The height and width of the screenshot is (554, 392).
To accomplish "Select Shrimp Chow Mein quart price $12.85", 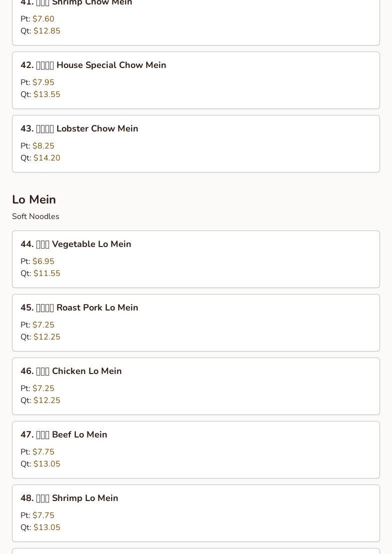I will (x=47, y=31).
